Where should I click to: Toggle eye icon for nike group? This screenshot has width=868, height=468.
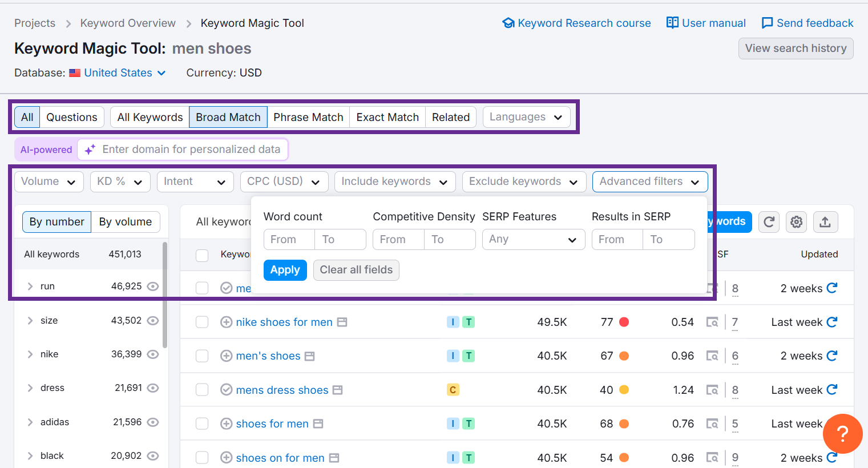coord(153,354)
